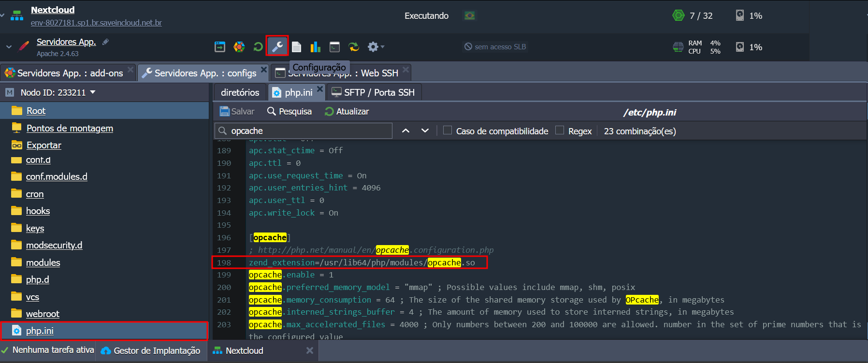The width and height of the screenshot is (868, 363).
Task: Close the Nextcloud bottom tab
Action: click(310, 350)
